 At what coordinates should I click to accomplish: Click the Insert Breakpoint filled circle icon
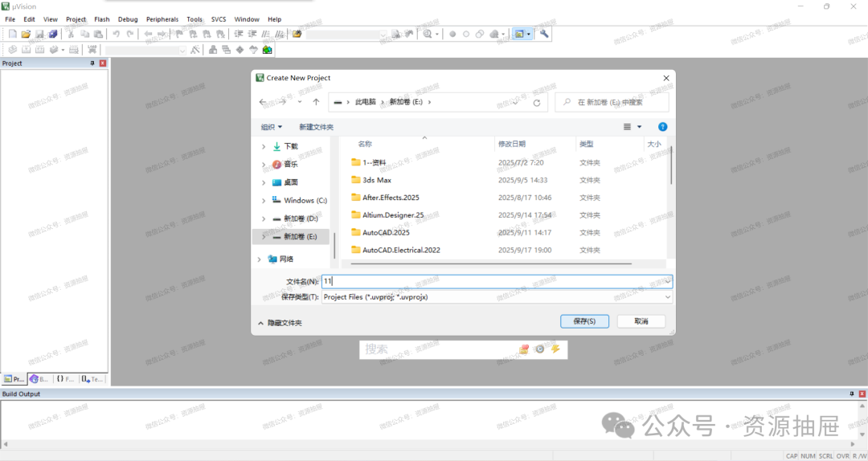[452, 34]
